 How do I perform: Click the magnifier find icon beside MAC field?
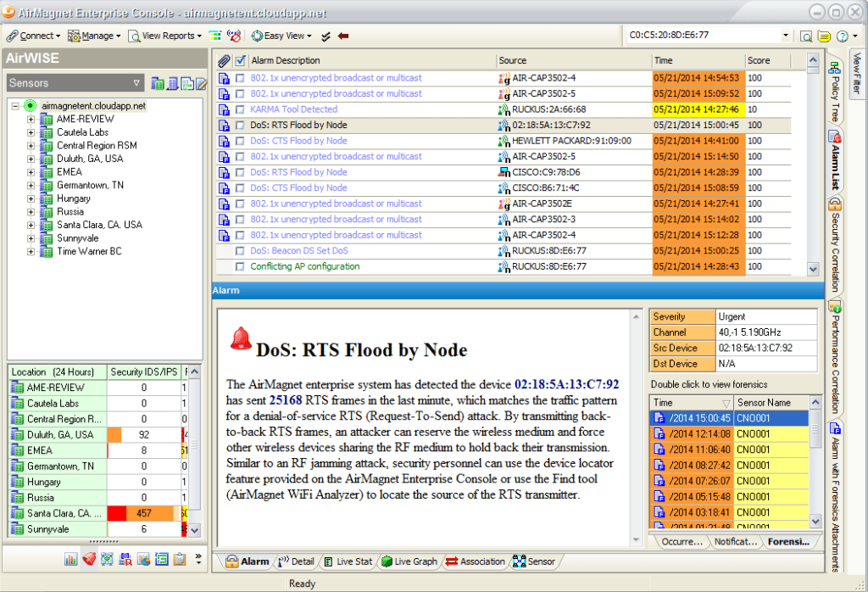tap(807, 36)
